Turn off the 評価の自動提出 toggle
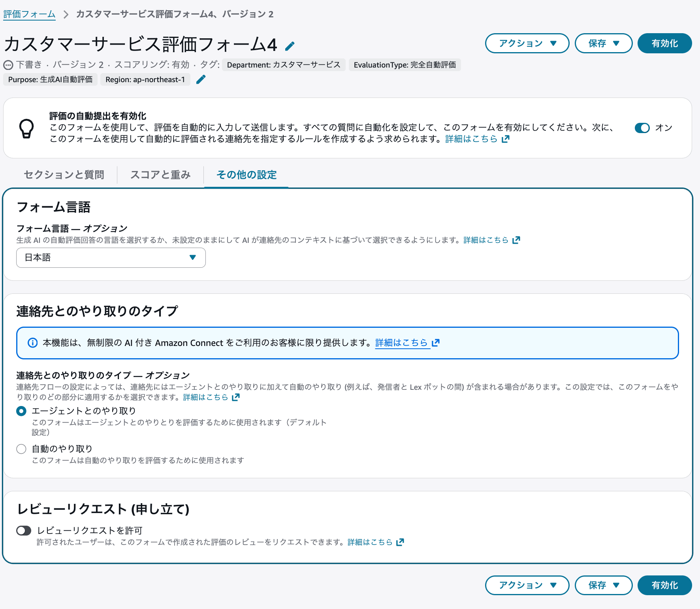700x609 pixels. (x=643, y=128)
